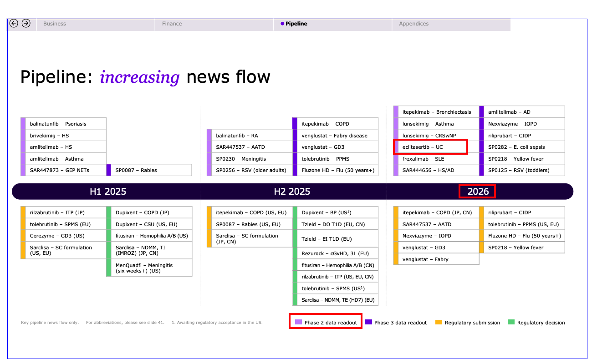Click the eclitasertib – UC entry
592x364 pixels.
coord(430,147)
